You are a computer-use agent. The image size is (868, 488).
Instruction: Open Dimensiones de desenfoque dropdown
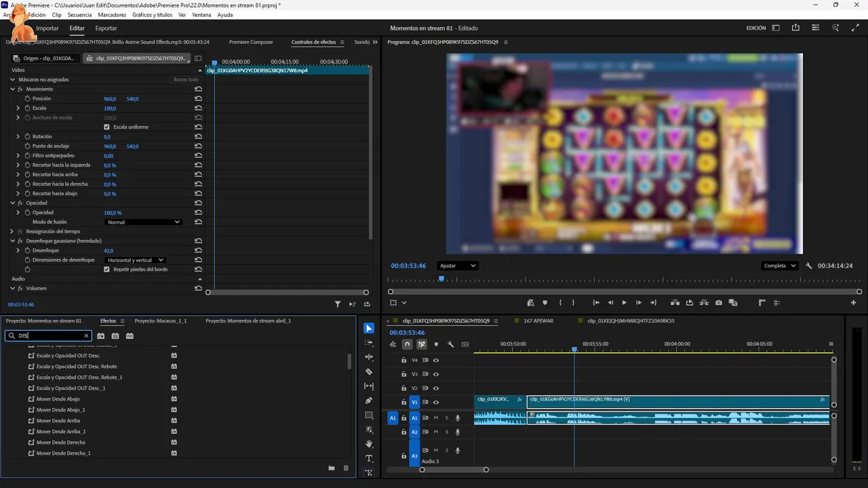pos(136,260)
